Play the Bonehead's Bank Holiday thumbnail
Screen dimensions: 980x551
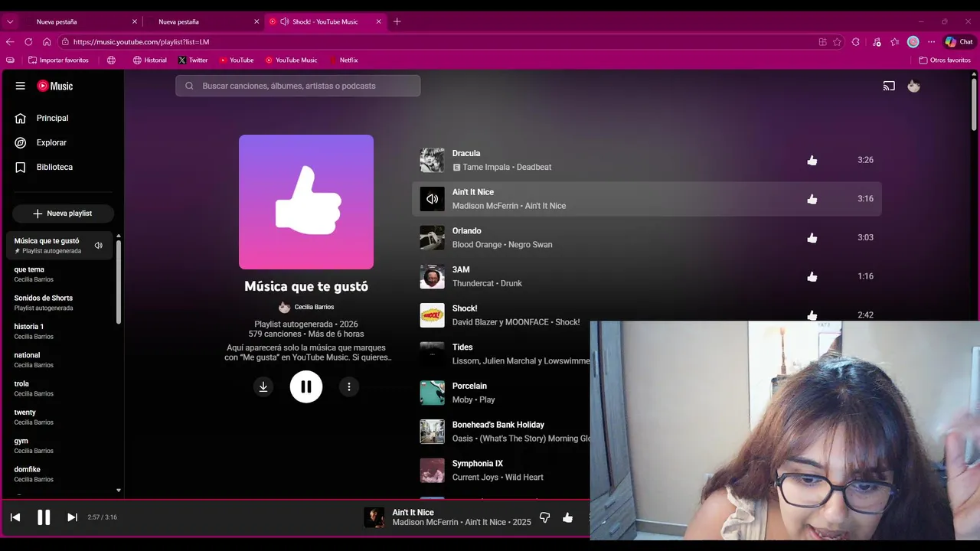tap(432, 432)
